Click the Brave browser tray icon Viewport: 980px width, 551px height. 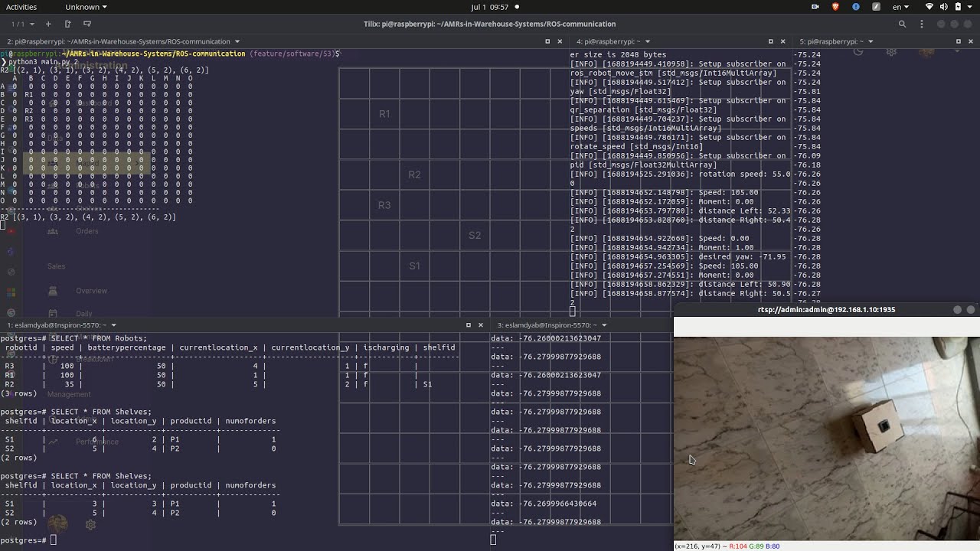(835, 7)
